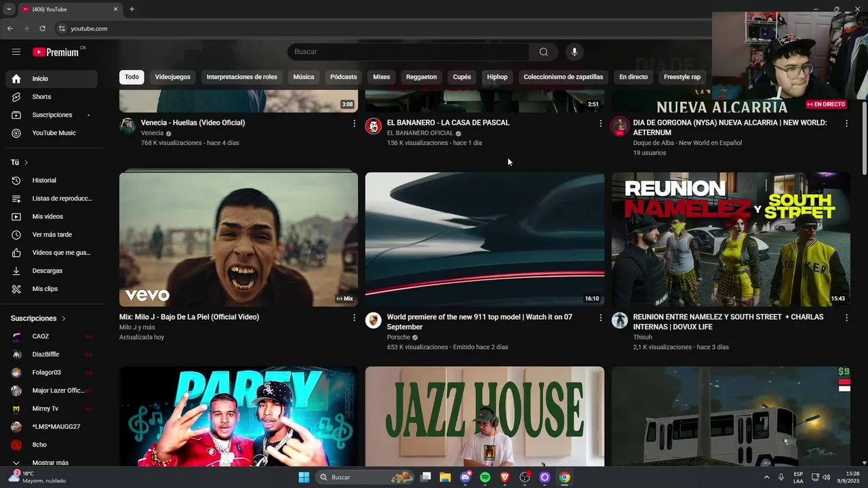
Task: Open the Porsche 911 premiere thumbnail
Action: (x=485, y=239)
